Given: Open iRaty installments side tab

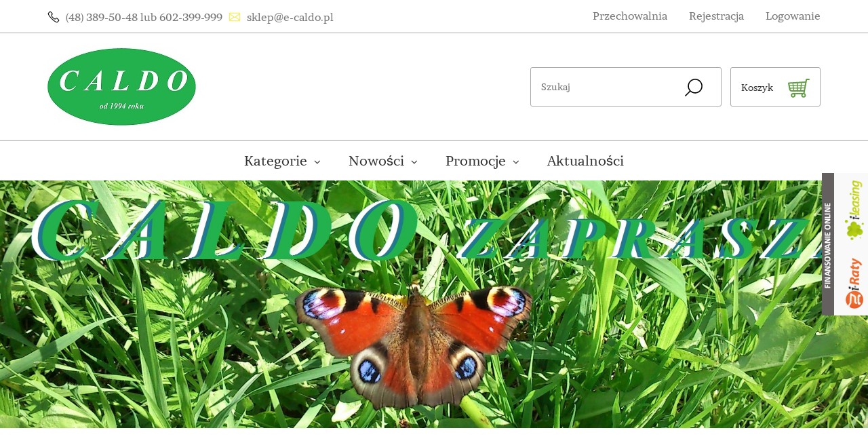Looking at the screenshot, I should point(854,283).
